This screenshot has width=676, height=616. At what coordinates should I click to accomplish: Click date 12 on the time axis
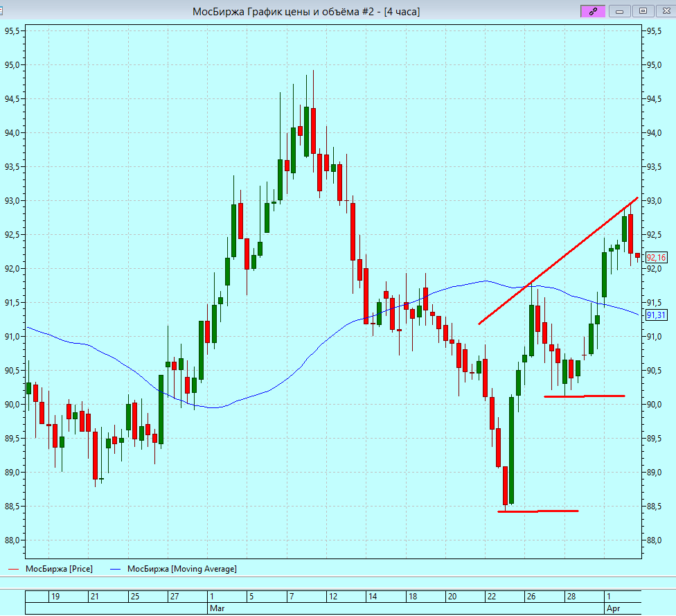(x=333, y=597)
